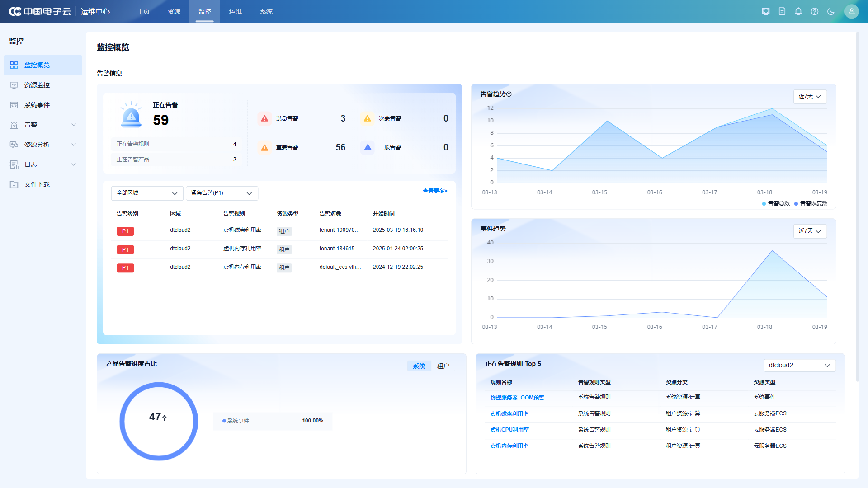Click the blue alarm siren illustration
The width and height of the screenshot is (868, 488).
pyautogui.click(x=131, y=114)
